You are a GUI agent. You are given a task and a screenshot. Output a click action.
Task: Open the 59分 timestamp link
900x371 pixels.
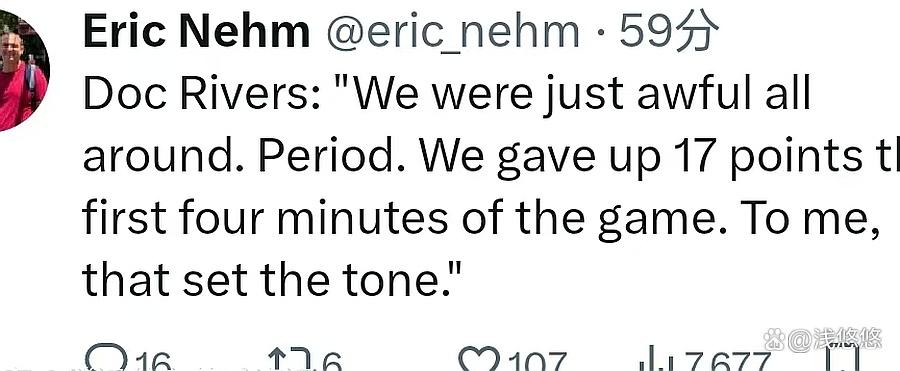669,31
